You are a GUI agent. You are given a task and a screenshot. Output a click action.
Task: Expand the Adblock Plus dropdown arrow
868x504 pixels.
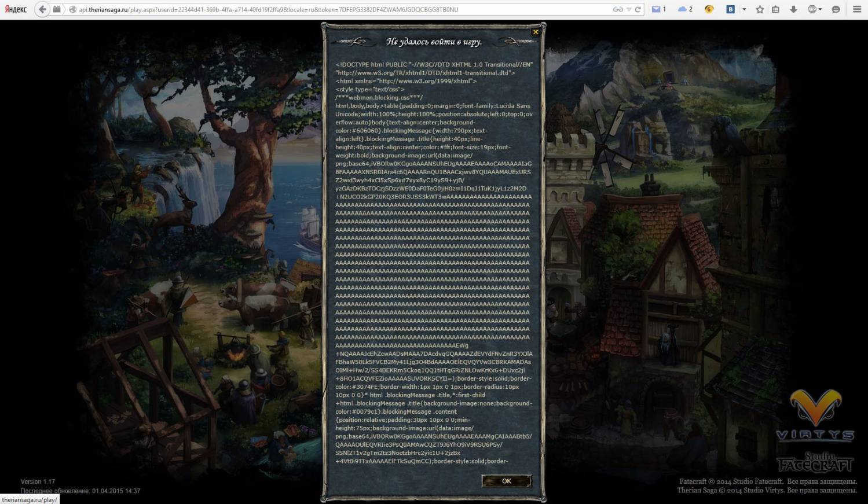click(821, 10)
